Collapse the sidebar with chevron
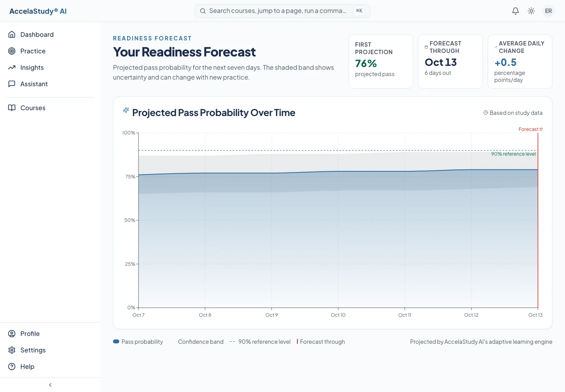Image resolution: width=565 pixels, height=392 pixels. [50, 385]
